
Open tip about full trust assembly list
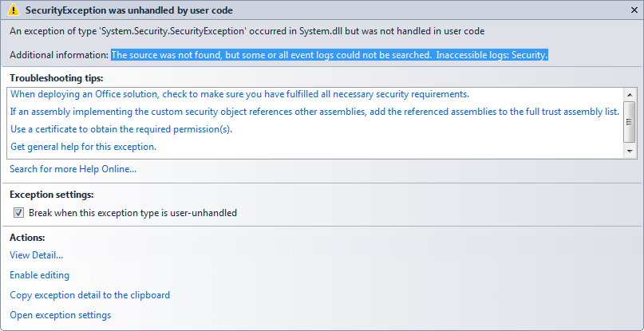coord(314,112)
